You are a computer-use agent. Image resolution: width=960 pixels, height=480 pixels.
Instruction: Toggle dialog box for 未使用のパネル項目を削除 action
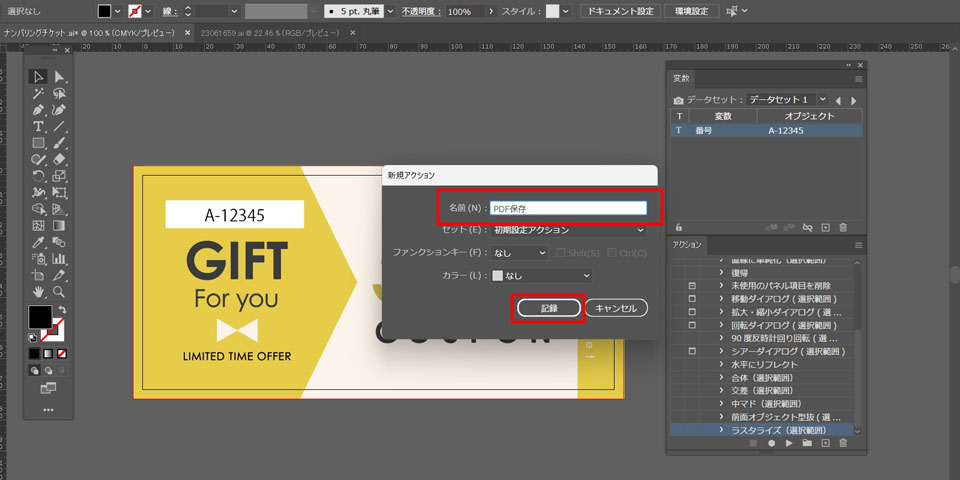point(691,286)
